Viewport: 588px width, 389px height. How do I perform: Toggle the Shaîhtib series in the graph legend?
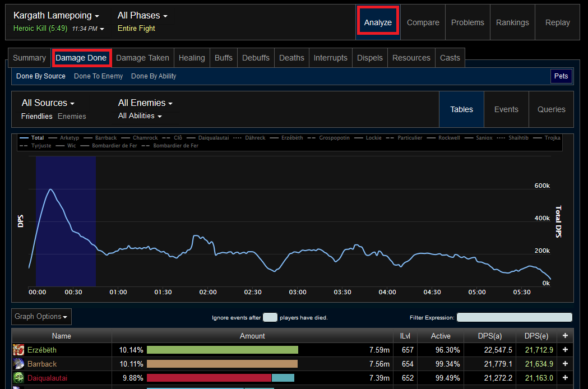pyautogui.click(x=513, y=138)
